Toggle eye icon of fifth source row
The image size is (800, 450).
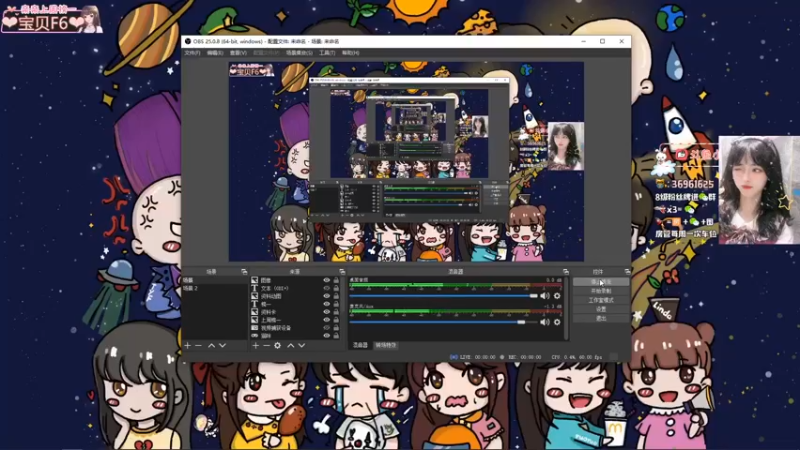(x=327, y=312)
